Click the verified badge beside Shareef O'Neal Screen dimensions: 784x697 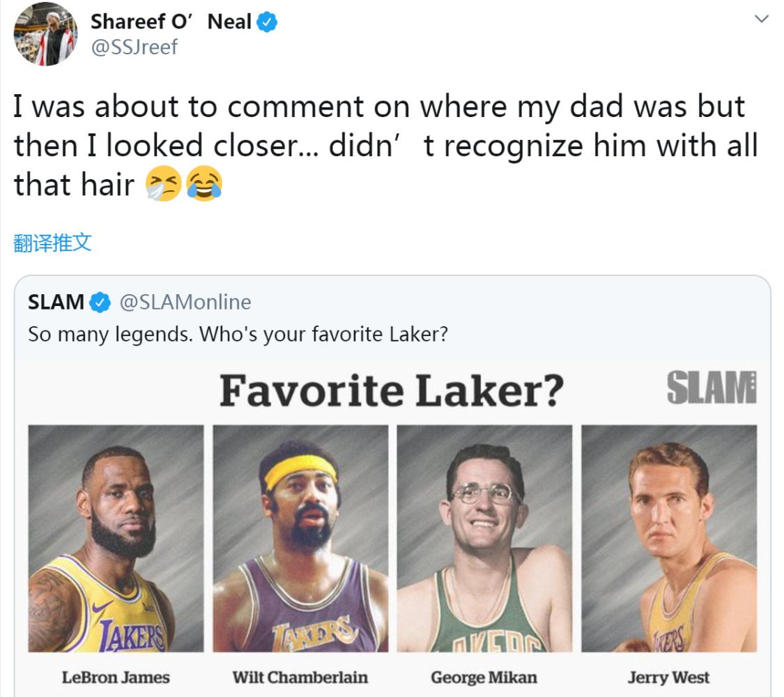(266, 22)
